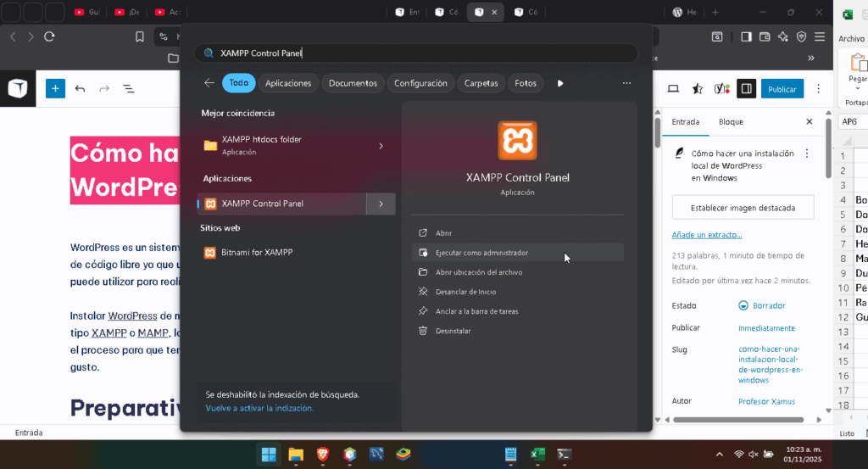Switch to the Fotos search filter
The width and height of the screenshot is (868, 469).
[526, 83]
